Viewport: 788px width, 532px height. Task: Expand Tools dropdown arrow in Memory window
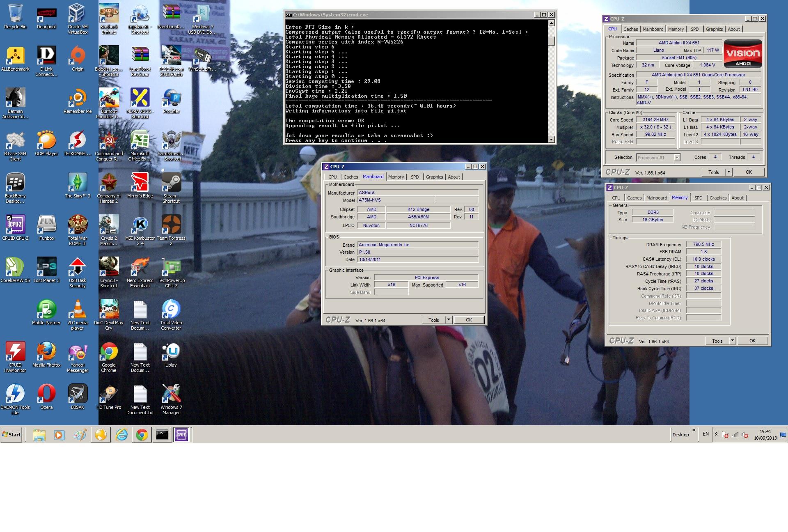733,341
